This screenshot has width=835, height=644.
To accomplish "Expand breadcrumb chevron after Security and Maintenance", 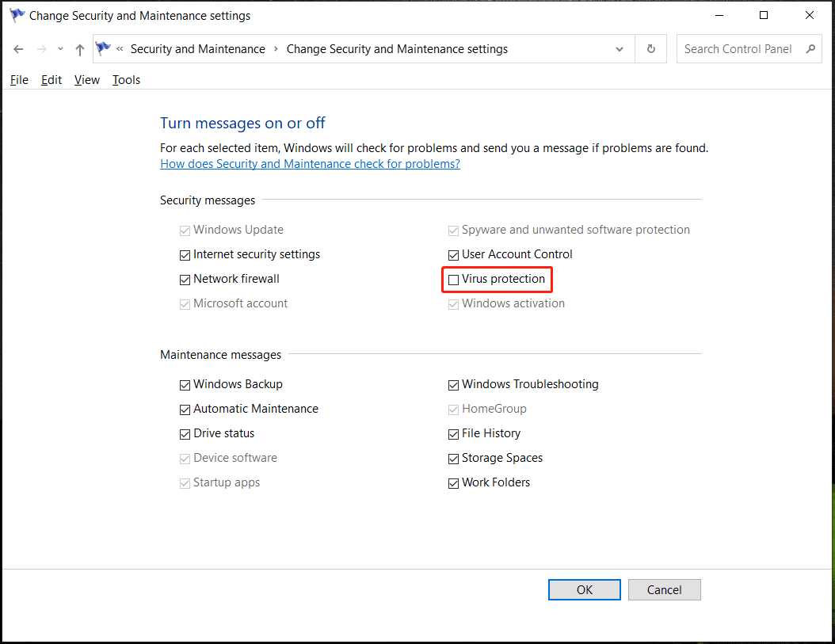I will tap(276, 49).
